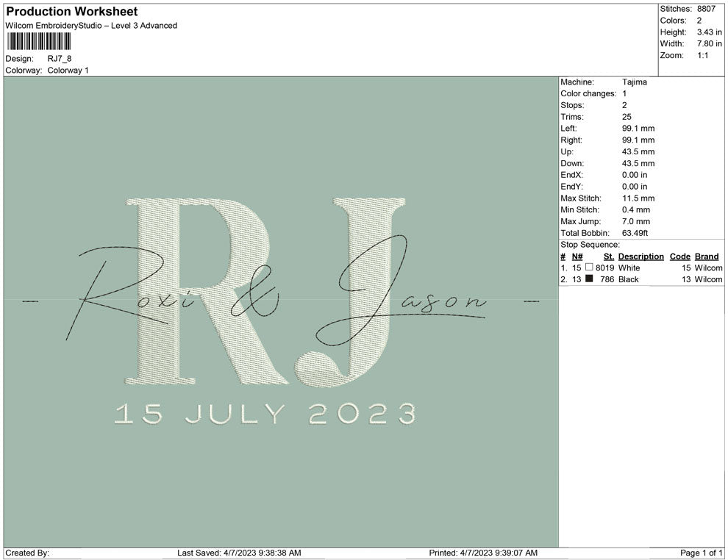Click the Stitches count value 8807
The image size is (728, 560).
pos(706,9)
